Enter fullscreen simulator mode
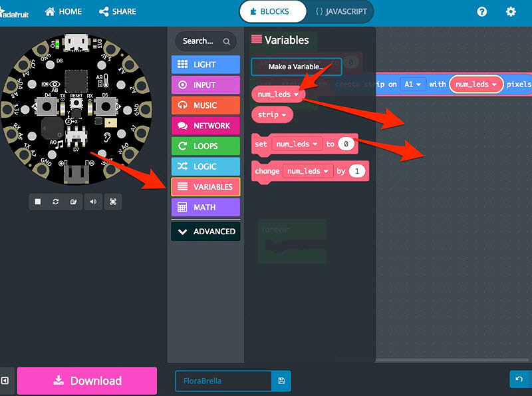532x396 pixels. click(113, 202)
